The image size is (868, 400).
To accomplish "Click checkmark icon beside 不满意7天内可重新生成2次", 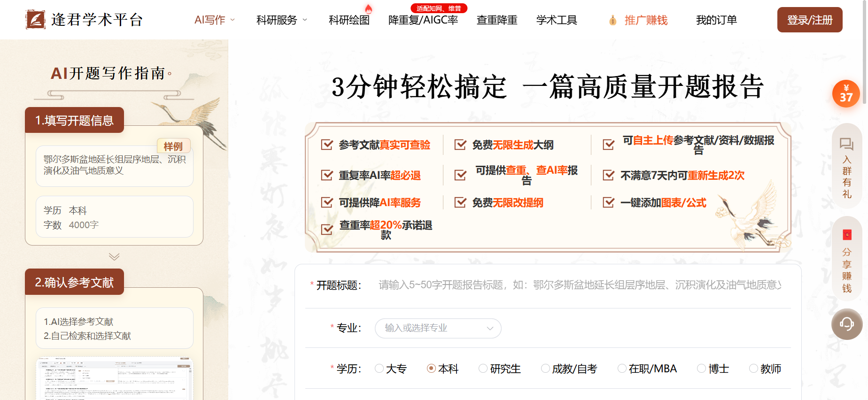I will pyautogui.click(x=609, y=175).
